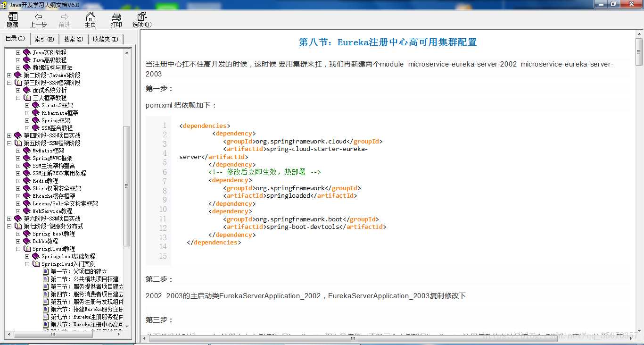Image resolution: width=644 pixels, height=345 pixels.
Task: Go back with the 上一步 arrow icon
Action: click(x=39, y=17)
